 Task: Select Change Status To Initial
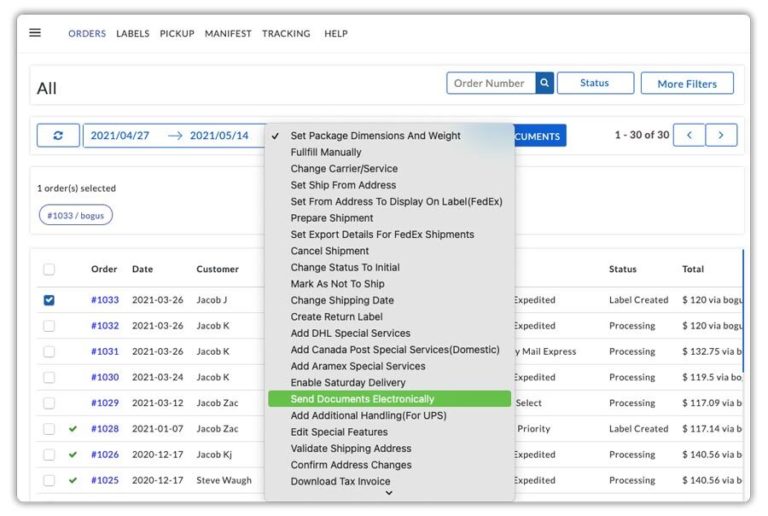[389, 267]
